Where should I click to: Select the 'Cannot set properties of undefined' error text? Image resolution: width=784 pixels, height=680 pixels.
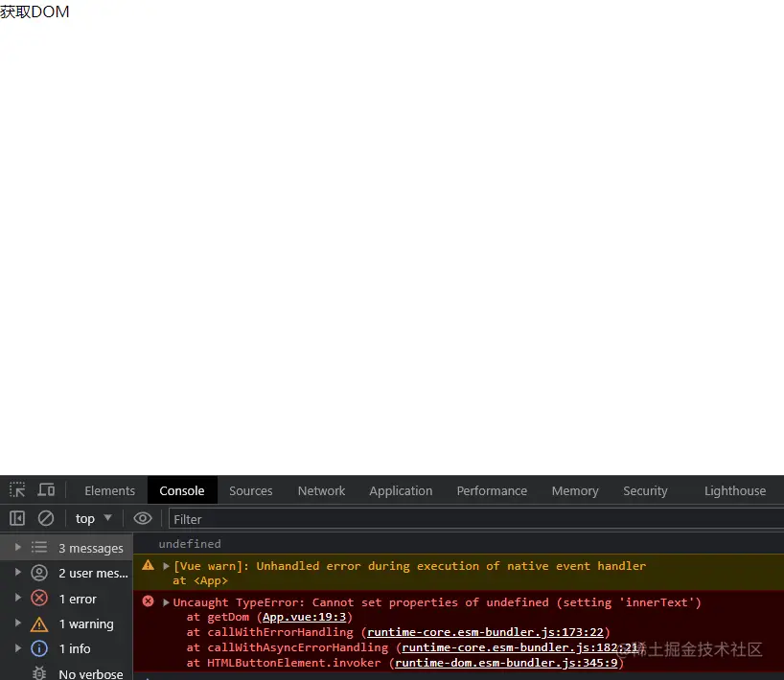pos(430,602)
